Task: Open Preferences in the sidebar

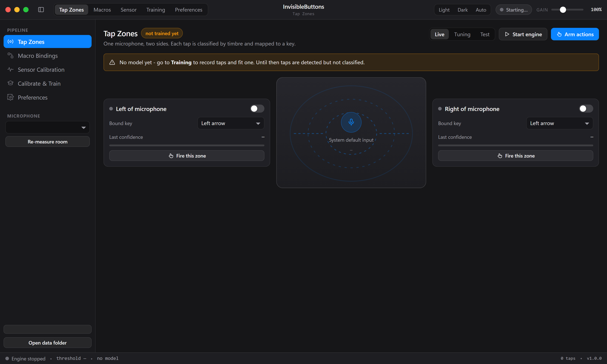Action: tap(48, 97)
